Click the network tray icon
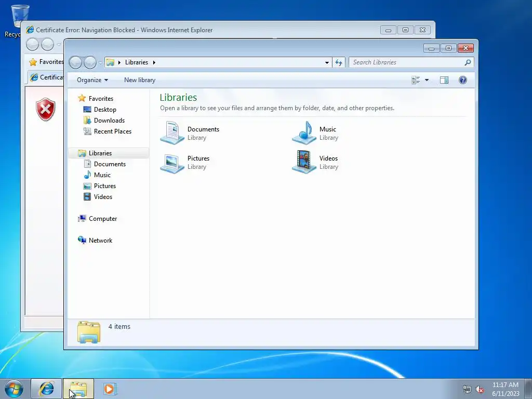The width and height of the screenshot is (532, 399). click(467, 389)
